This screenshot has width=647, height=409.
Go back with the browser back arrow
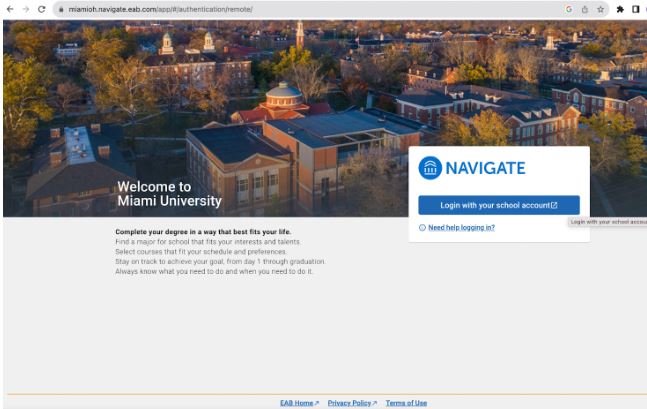click(x=10, y=9)
